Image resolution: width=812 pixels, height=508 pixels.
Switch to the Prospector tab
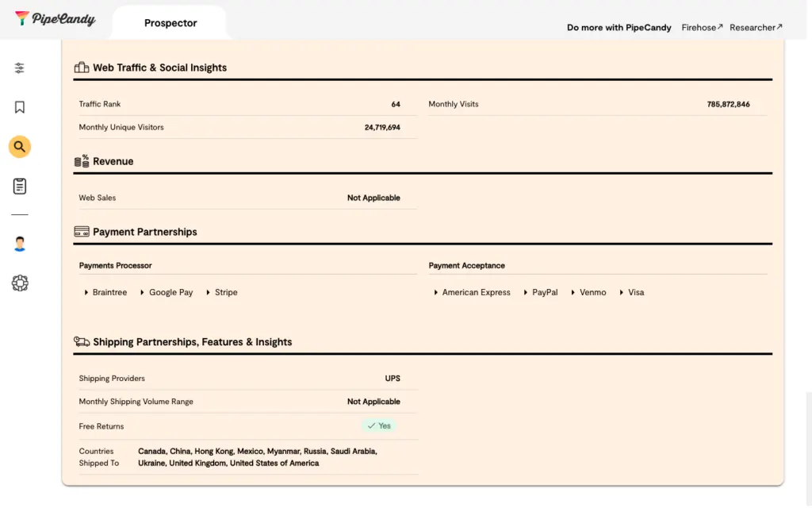(170, 23)
